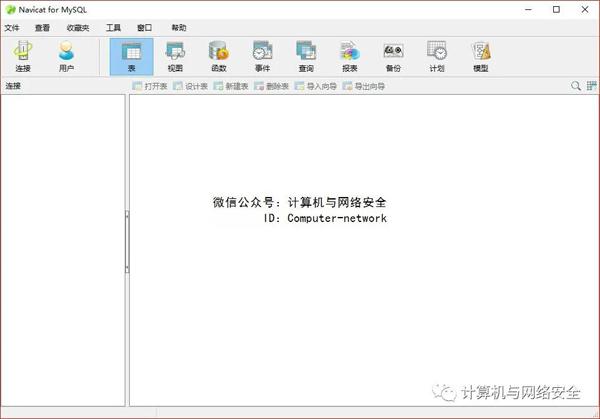Viewport: 600px width, 419px height.
Task: Maximize the Navicat for MySQL window
Action: (x=556, y=10)
